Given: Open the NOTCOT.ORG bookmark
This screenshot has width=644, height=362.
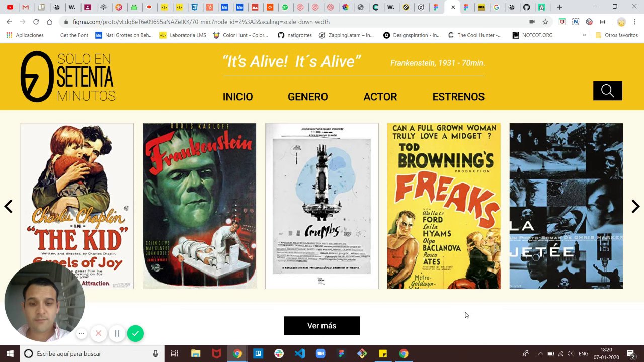Looking at the screenshot, I should (x=532, y=35).
